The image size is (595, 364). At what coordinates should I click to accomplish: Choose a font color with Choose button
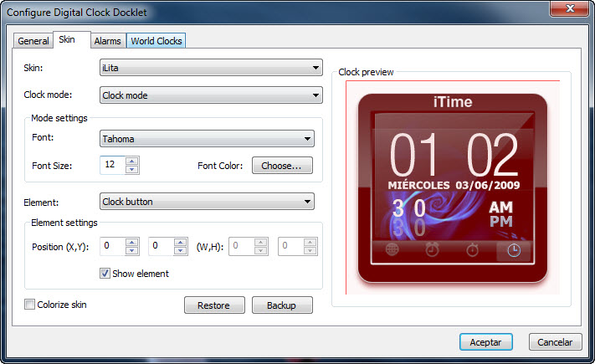point(282,166)
